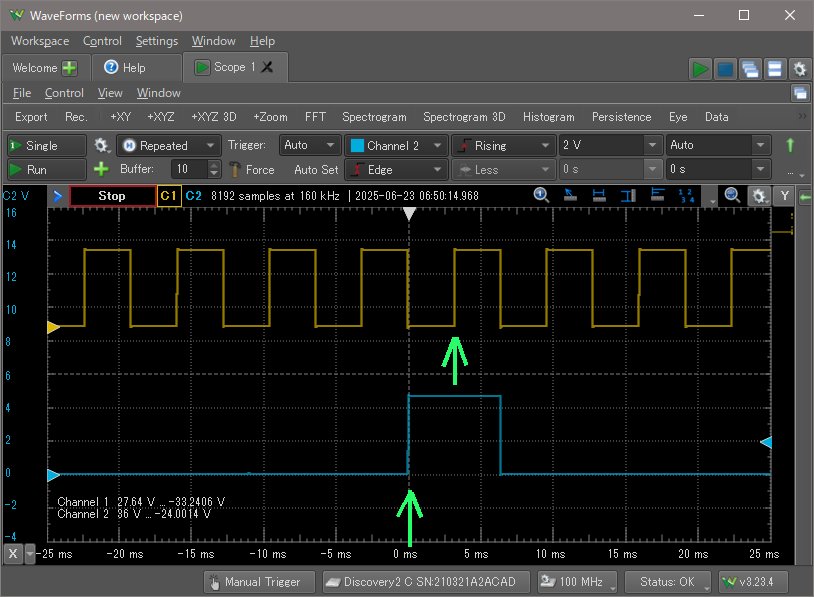814x597 pixels.
Task: Click the cursor tool icon after the zoom-1 magnifier
Action: (570, 195)
